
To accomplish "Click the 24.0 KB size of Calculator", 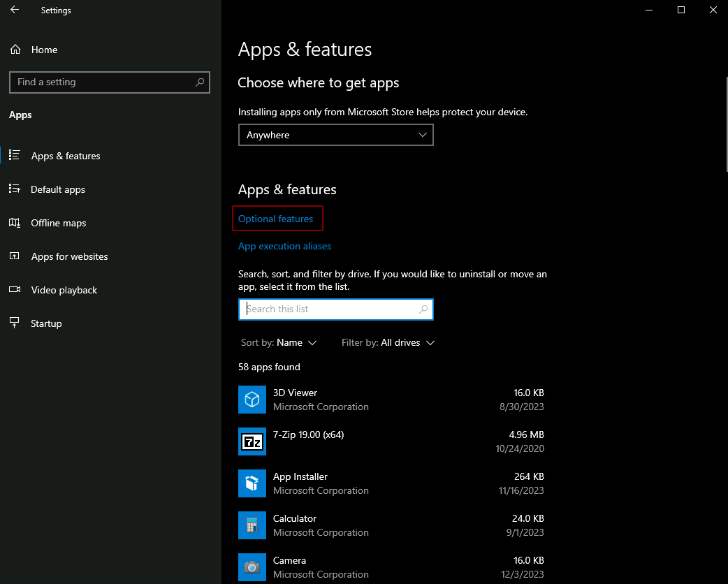I will click(528, 518).
